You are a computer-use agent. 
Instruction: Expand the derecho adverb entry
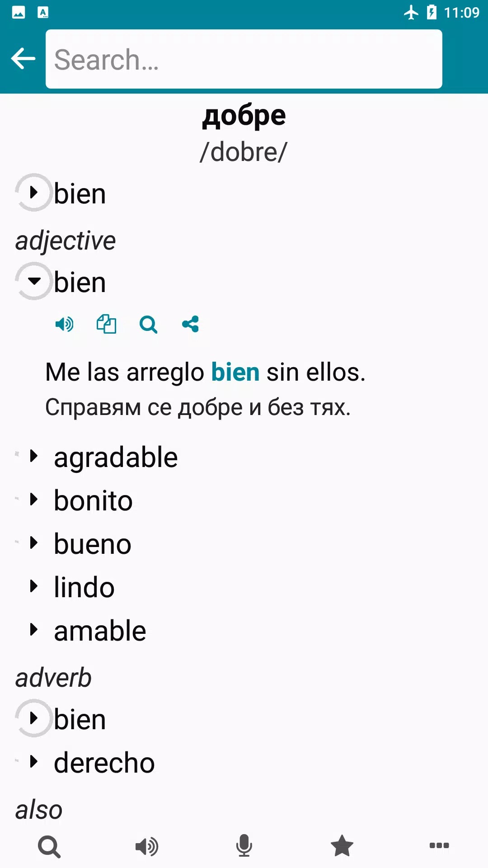point(34,762)
